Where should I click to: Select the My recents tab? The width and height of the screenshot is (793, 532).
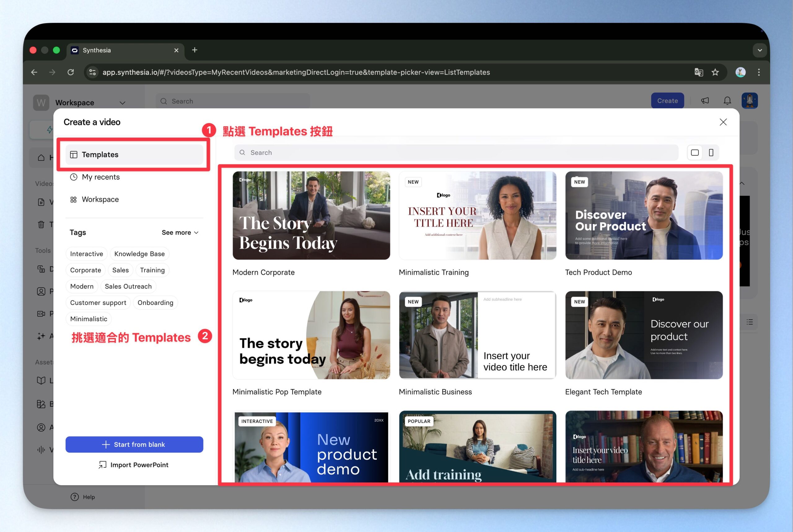101,177
